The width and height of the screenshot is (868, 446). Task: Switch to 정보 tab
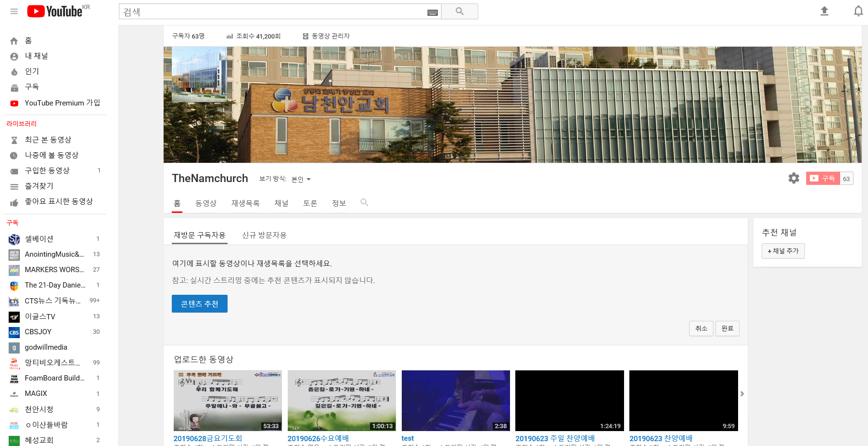[339, 203]
